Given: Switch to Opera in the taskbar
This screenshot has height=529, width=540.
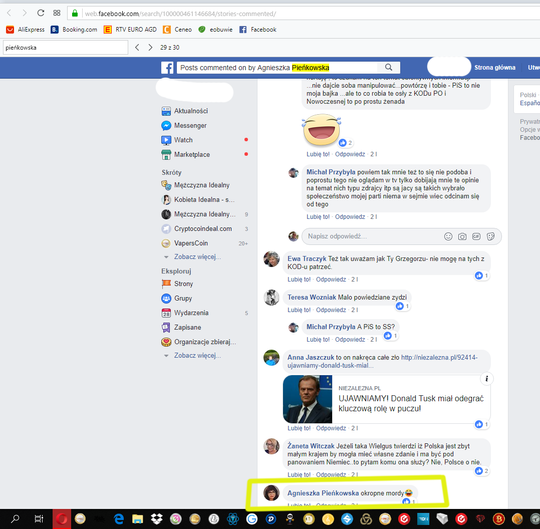Looking at the screenshot, I should coord(62,519).
